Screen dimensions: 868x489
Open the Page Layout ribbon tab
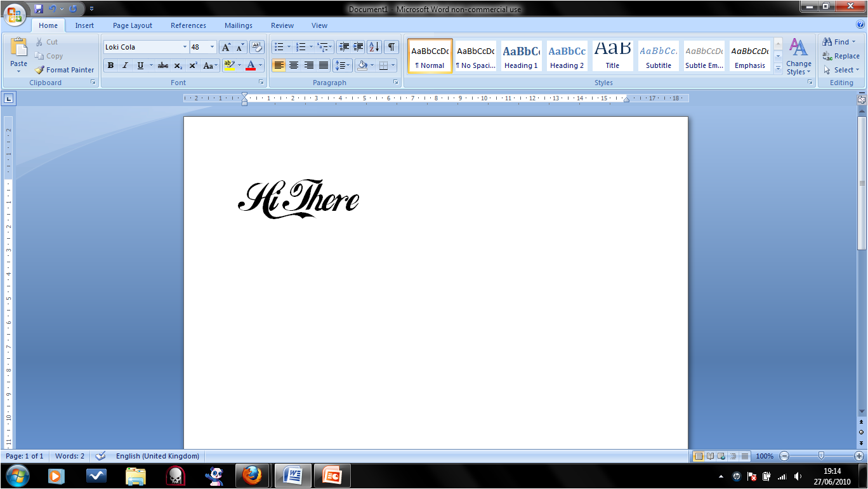point(132,25)
